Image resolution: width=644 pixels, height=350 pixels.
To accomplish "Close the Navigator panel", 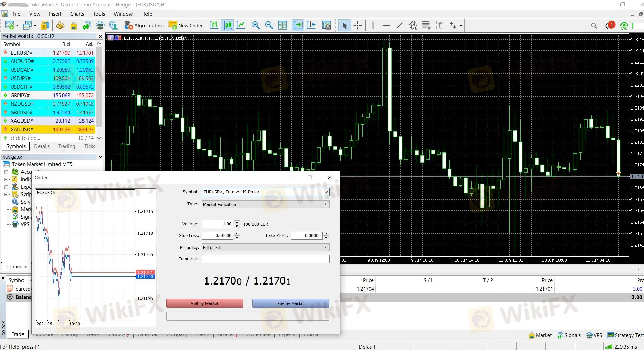I will pos(100,157).
